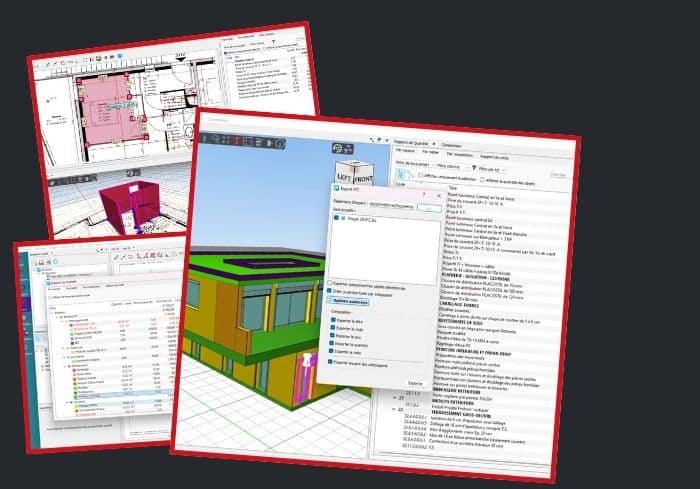
Task: Uncheck 'Exporter la quantité' option
Action: pos(332,343)
